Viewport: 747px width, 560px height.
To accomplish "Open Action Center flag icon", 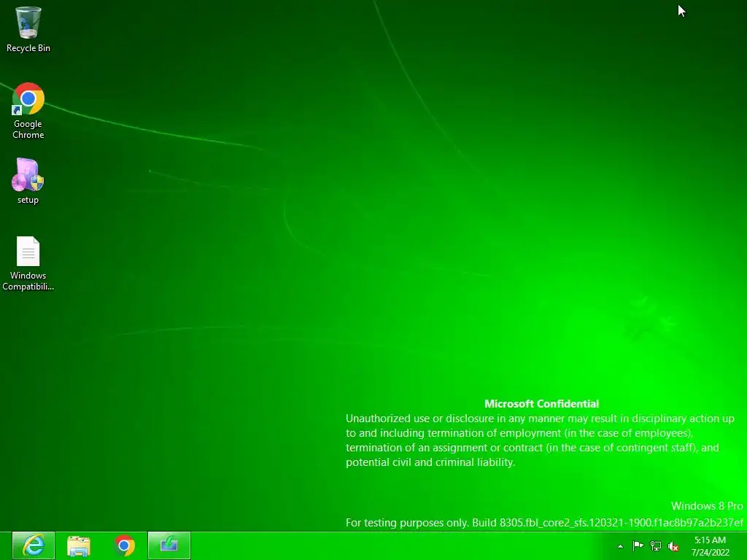I will 638,545.
